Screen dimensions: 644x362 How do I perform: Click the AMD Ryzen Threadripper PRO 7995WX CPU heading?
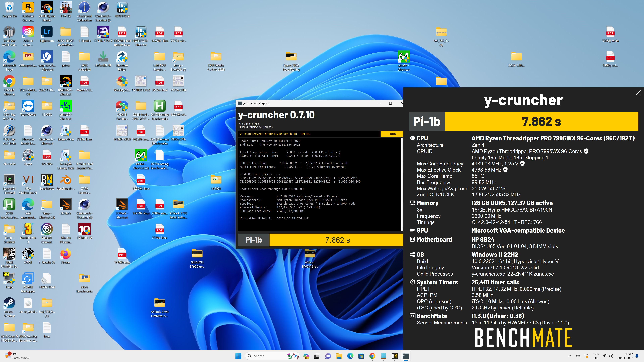pos(553,138)
